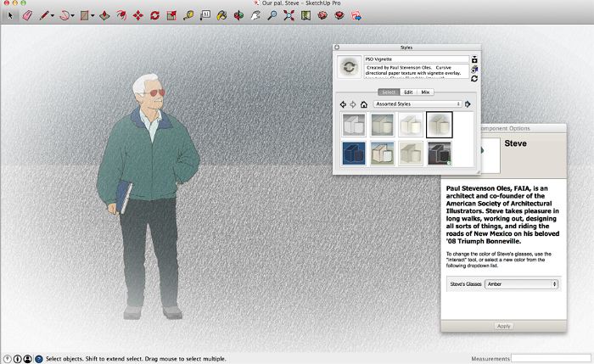Switch to the Mix tab in Styles
The width and height of the screenshot is (594, 364).
pos(425,92)
